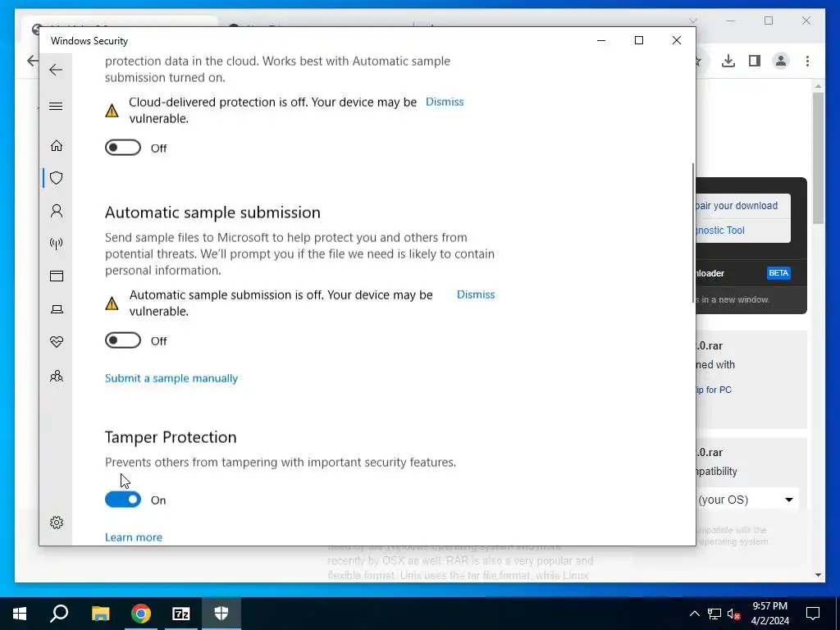Click the Automatic sample submission heading

coord(212,212)
